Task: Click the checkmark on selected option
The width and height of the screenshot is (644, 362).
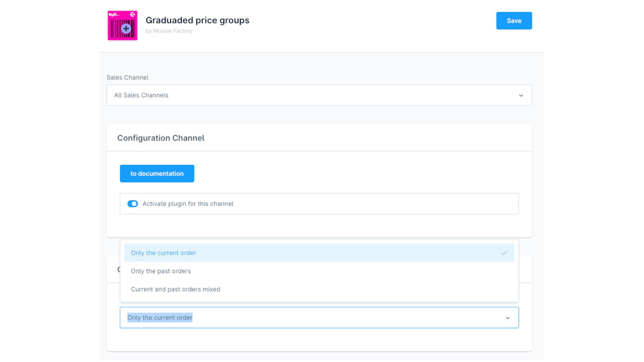Action: pyautogui.click(x=504, y=253)
